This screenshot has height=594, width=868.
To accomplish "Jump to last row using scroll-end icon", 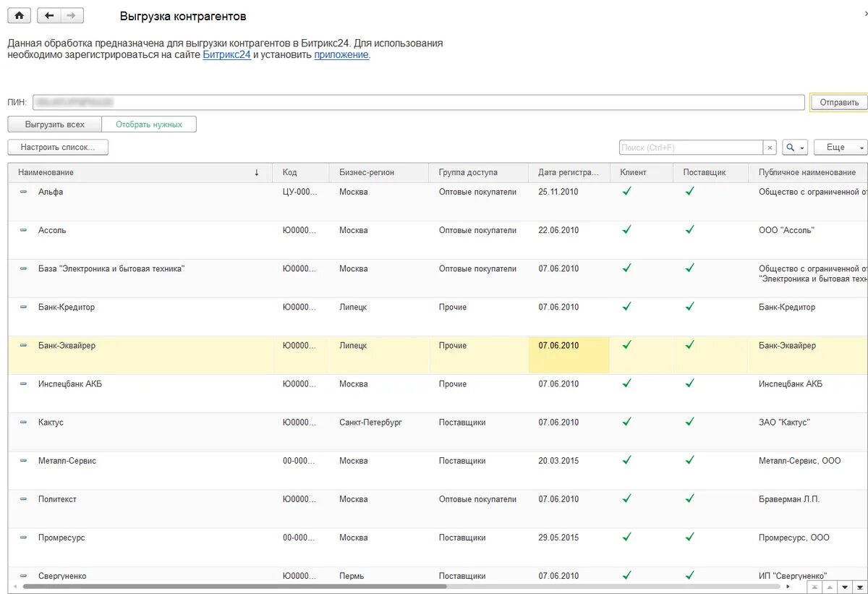I will click(859, 587).
